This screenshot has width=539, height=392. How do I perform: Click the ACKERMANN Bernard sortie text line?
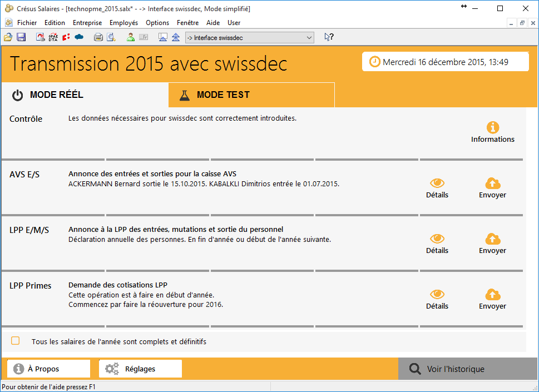point(204,184)
